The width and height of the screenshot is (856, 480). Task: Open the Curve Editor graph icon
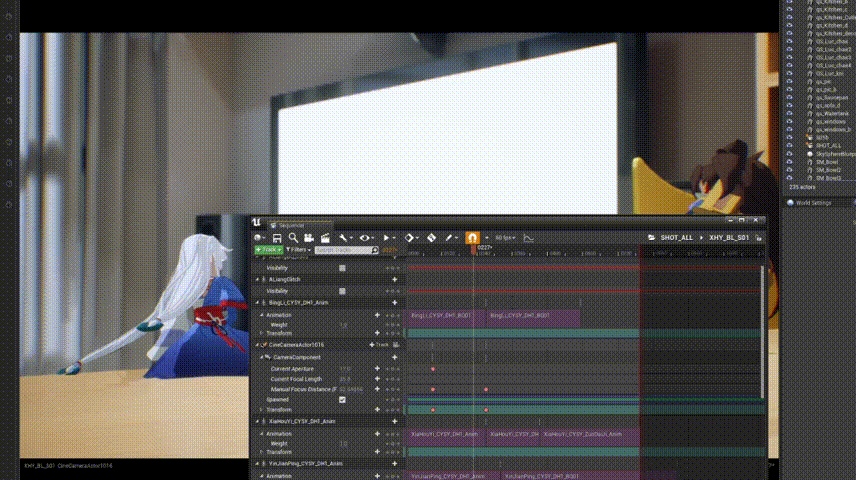(x=528, y=238)
